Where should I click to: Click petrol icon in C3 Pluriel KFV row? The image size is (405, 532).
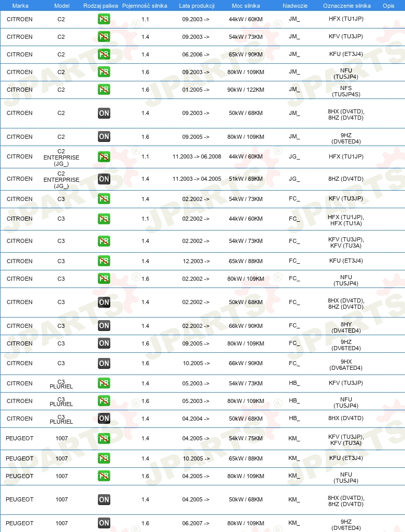coord(104,383)
